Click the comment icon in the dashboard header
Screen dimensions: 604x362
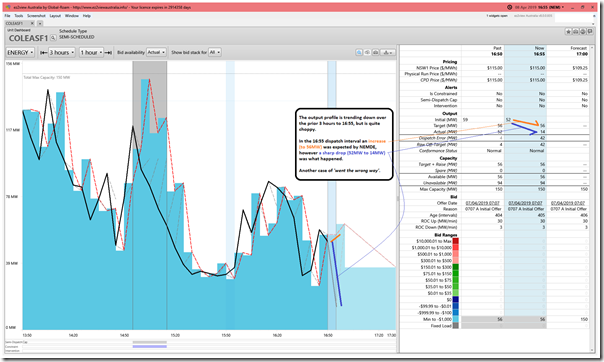click(590, 32)
